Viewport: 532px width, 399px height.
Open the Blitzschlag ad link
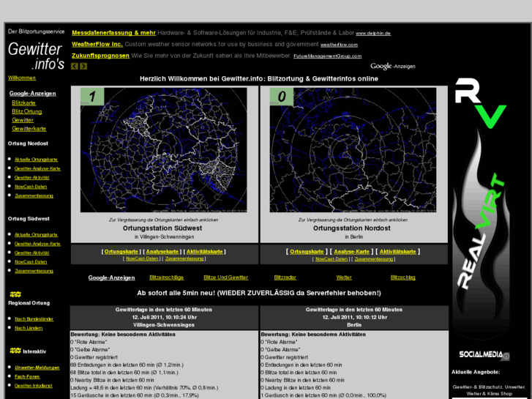(x=402, y=277)
